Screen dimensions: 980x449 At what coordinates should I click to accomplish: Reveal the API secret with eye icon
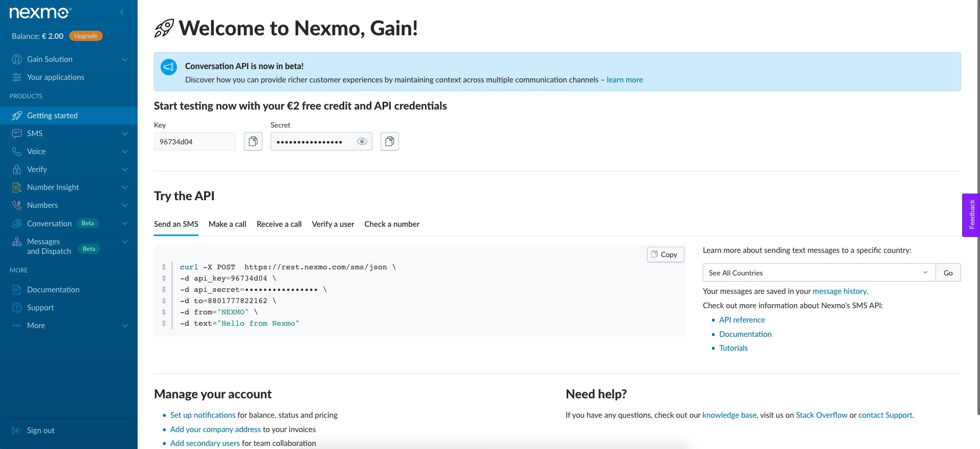click(362, 142)
